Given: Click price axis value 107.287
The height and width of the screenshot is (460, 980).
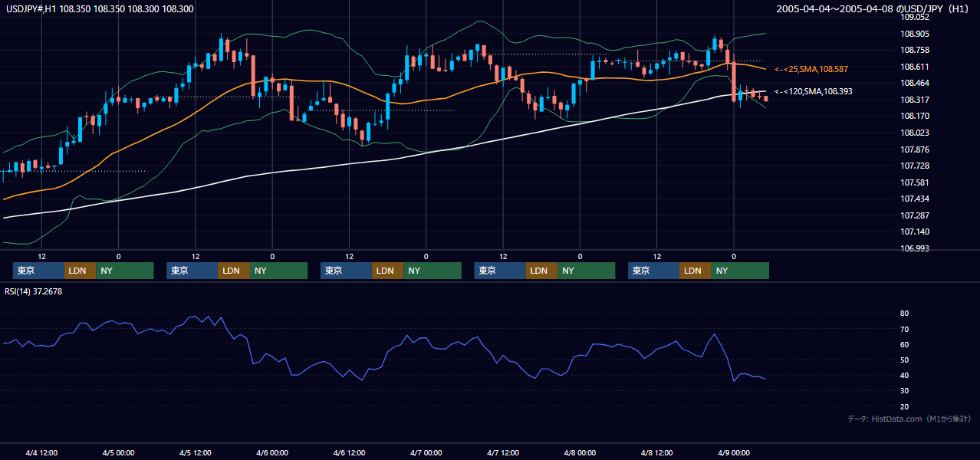Looking at the screenshot, I should pos(916,215).
